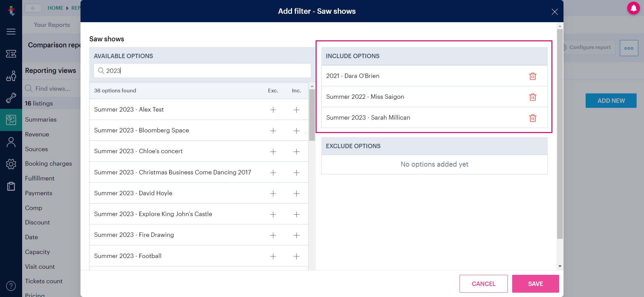This screenshot has height=297, width=644.
Task: Close the Add filter dialog
Action: tap(555, 12)
